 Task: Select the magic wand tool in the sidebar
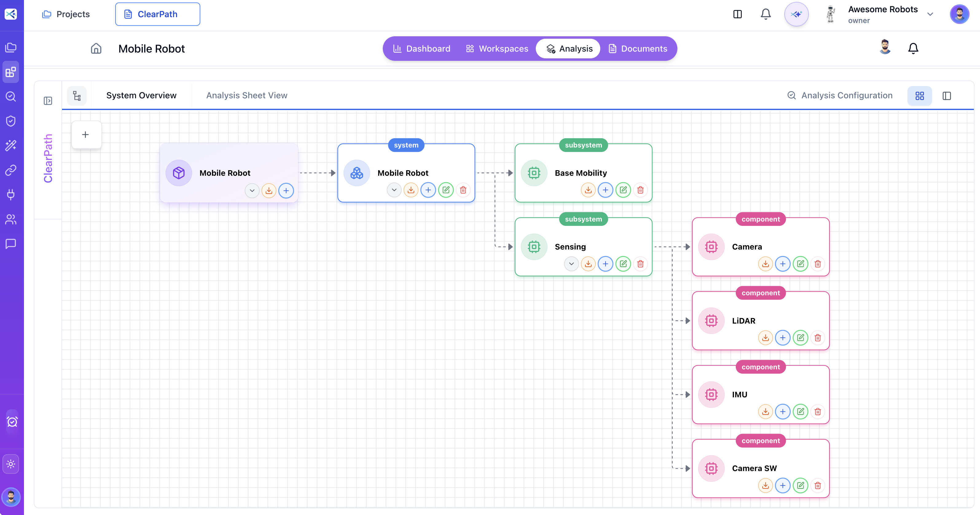[x=11, y=145]
